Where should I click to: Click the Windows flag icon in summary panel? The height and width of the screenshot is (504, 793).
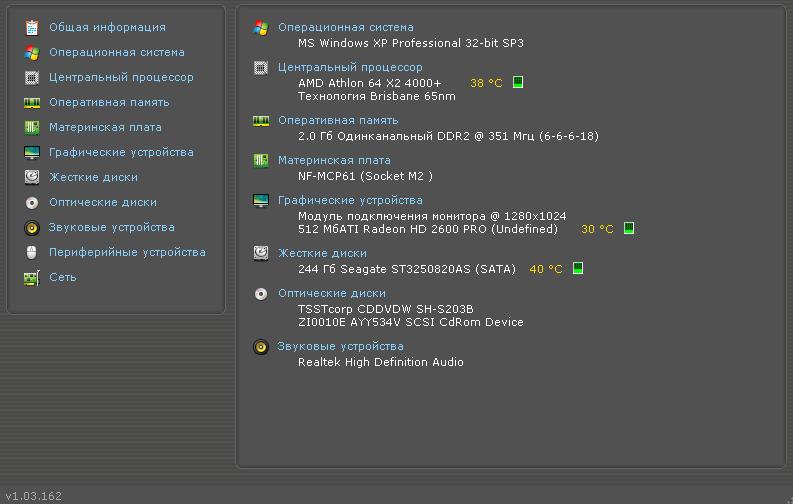261,28
